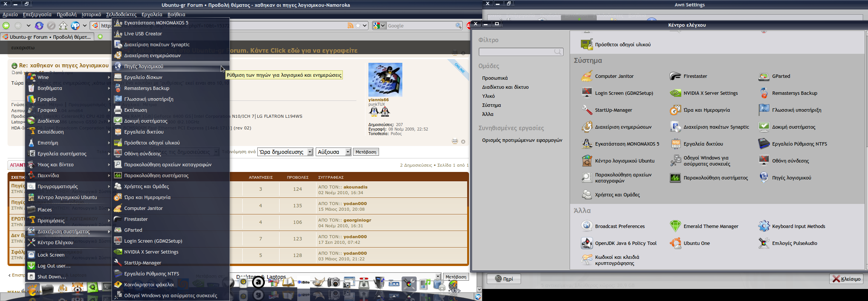Image resolution: width=868 pixels, height=301 pixels.
Task: Open Πρόσθετοι οδηγοί υλικού in Control Center
Action: [x=616, y=44]
